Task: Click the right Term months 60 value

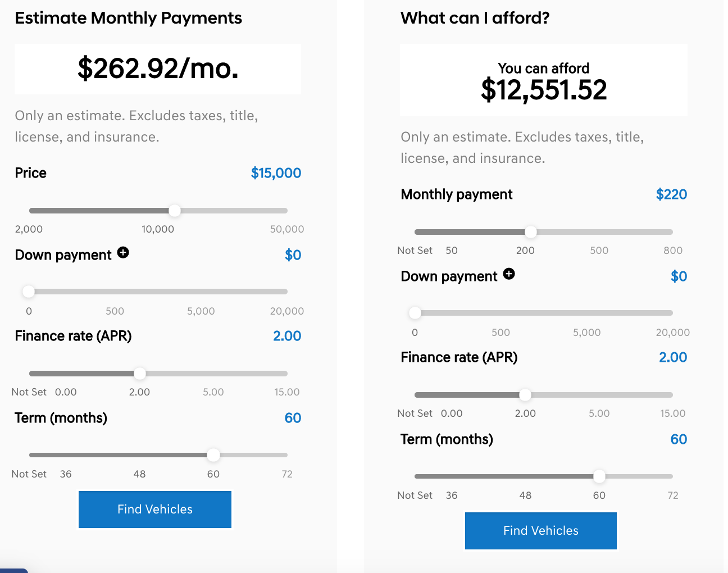Action: (x=679, y=439)
